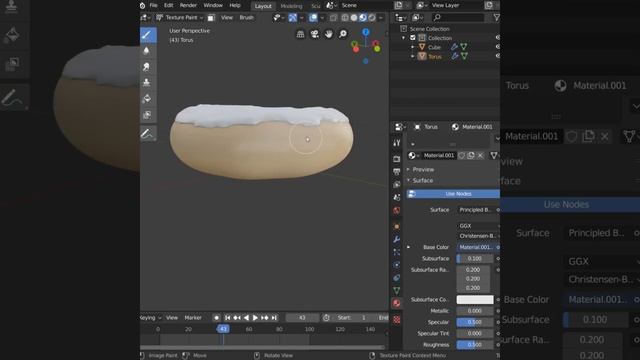Toggle show gizmo button in header
640x360 pixels.
click(x=293, y=18)
